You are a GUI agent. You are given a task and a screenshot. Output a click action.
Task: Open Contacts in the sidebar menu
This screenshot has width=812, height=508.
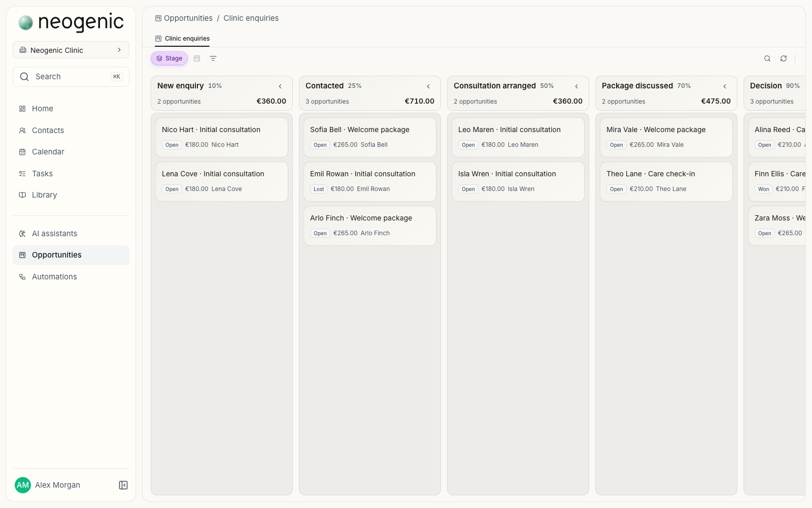tap(71, 131)
